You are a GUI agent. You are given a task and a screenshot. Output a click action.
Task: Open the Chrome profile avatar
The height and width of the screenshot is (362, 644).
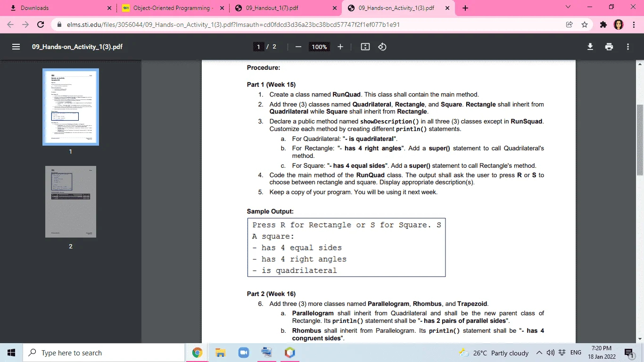[619, 25]
